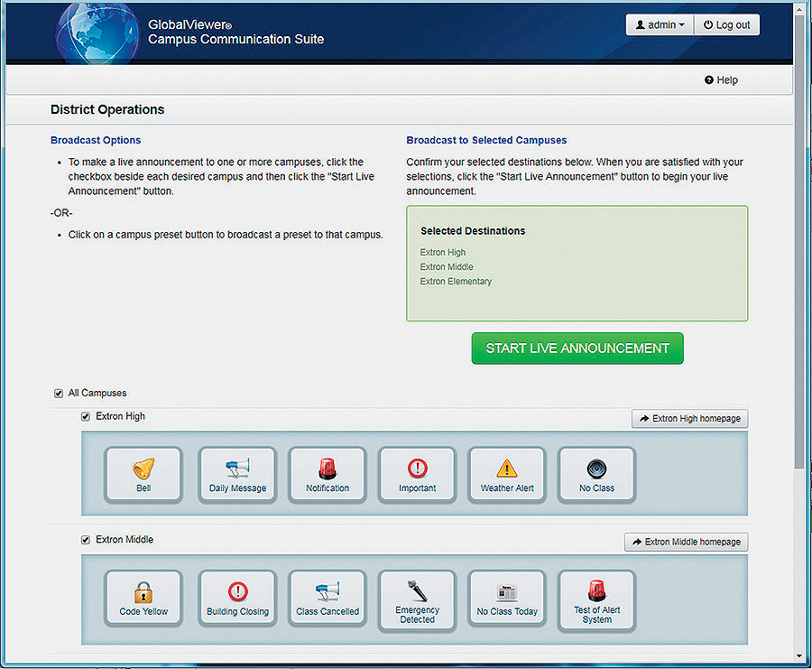Announce a Building Closing at Extron Middle
This screenshot has height=669, width=812.
[236, 598]
